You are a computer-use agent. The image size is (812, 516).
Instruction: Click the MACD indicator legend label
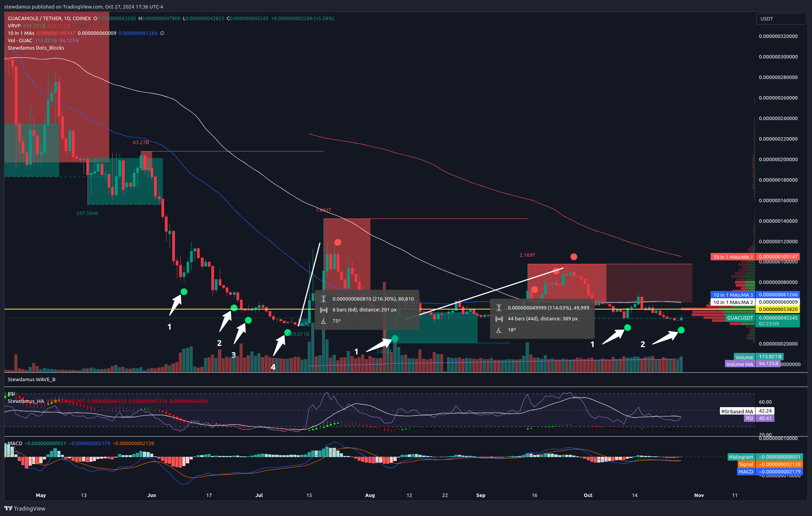(15, 444)
